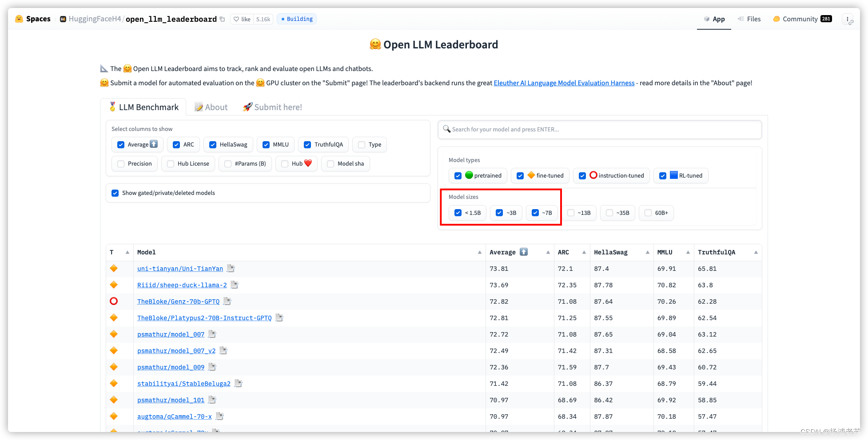Screen dimensions: 868x440
Task: Open the Community tab
Action: tap(802, 19)
